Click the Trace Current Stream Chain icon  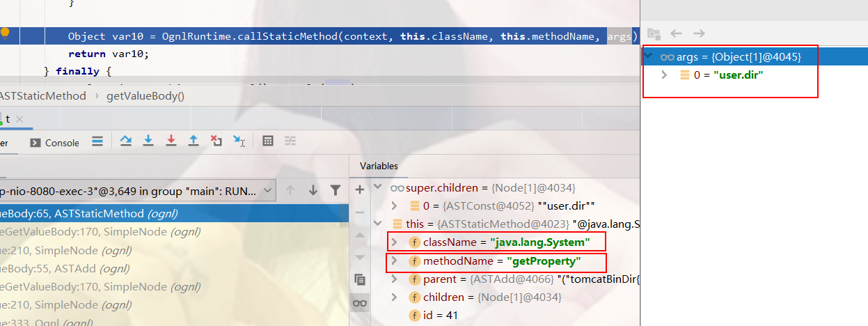coord(290,141)
